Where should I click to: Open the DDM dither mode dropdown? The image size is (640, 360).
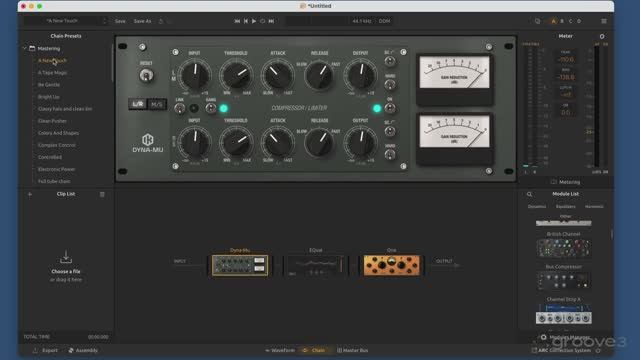(384, 21)
